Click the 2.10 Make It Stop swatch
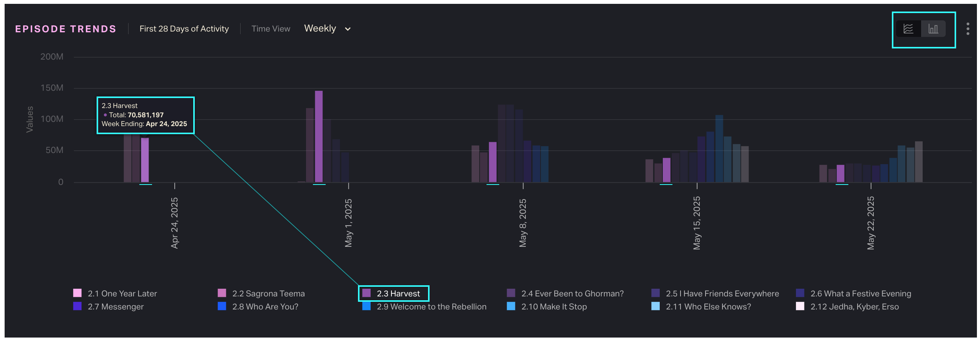This screenshot has height=346, width=980. pyautogui.click(x=511, y=306)
